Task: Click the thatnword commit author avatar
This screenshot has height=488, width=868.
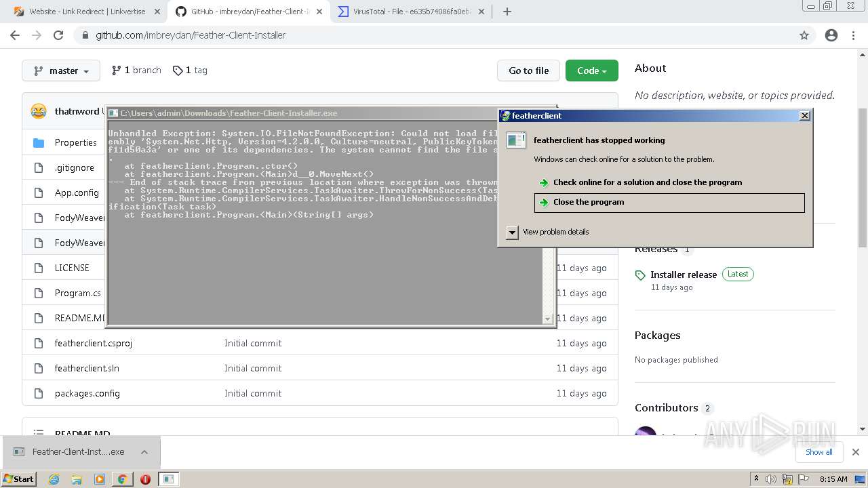Action: point(39,111)
